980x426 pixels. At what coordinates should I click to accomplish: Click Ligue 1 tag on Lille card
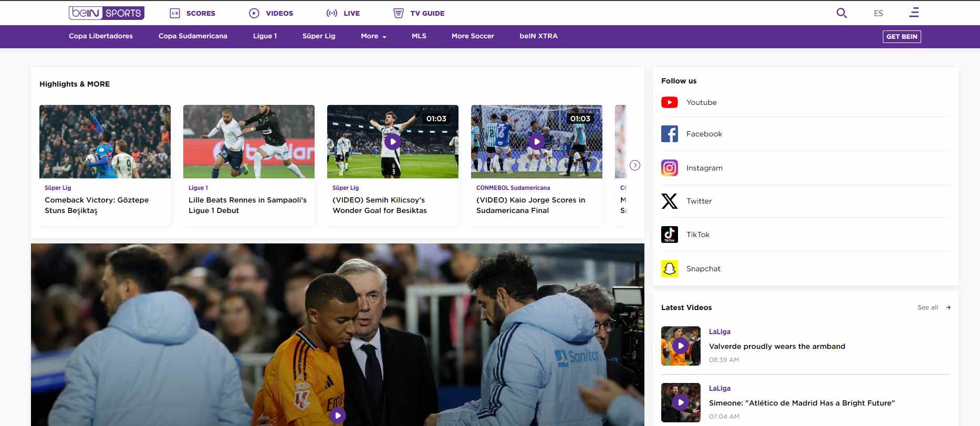click(x=198, y=188)
